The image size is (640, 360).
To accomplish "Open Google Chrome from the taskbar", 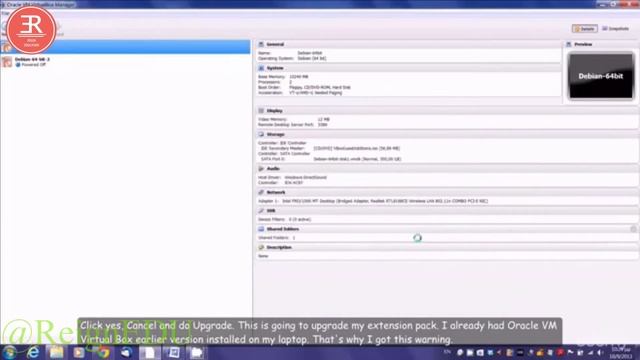I will pyautogui.click(x=103, y=352).
